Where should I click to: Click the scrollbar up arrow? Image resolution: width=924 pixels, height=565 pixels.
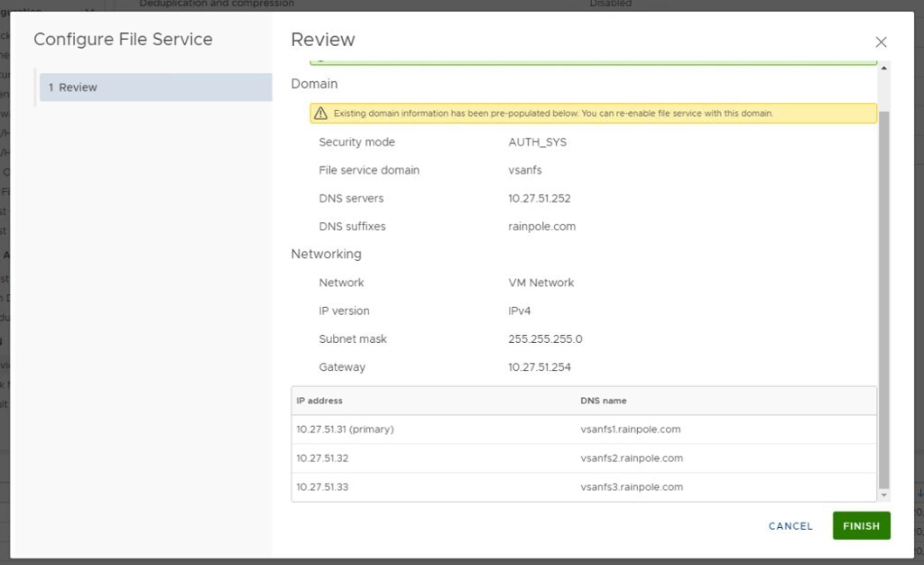(884, 69)
